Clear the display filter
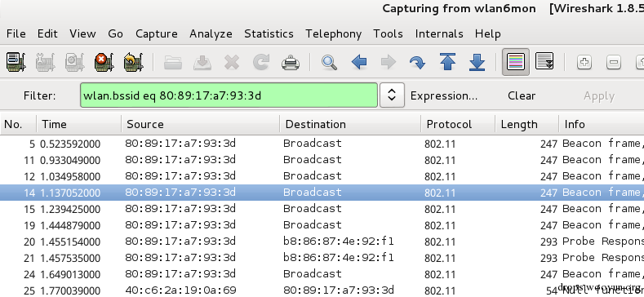Image resolution: width=644 pixels, height=297 pixels. point(522,95)
